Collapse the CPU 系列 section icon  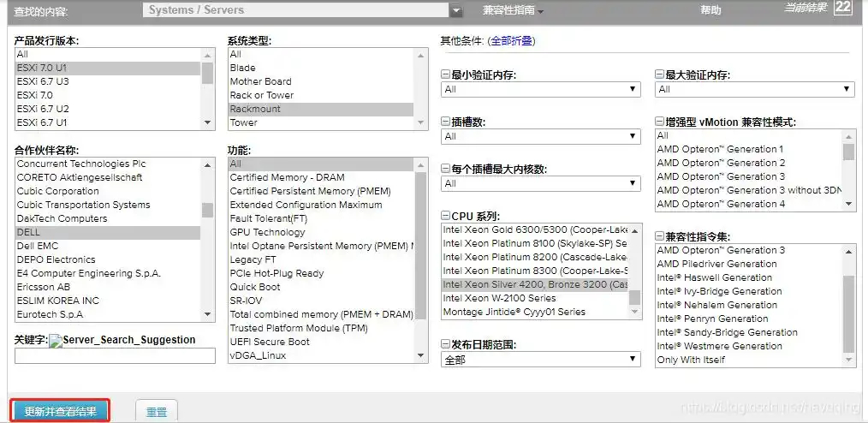pyautogui.click(x=446, y=216)
